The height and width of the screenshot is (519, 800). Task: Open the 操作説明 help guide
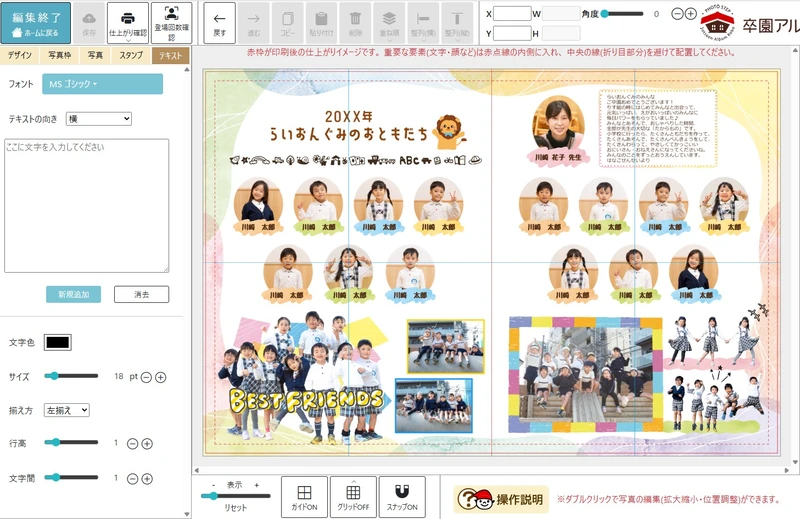[501, 499]
